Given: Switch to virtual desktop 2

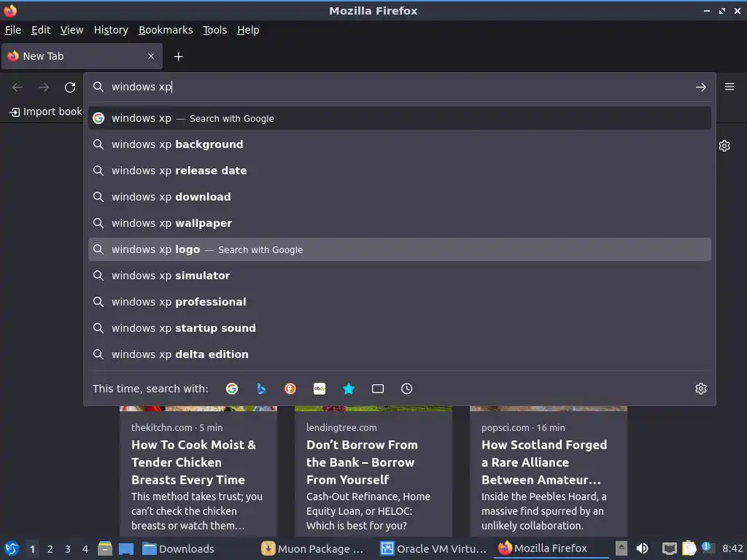Looking at the screenshot, I should pyautogui.click(x=50, y=549).
